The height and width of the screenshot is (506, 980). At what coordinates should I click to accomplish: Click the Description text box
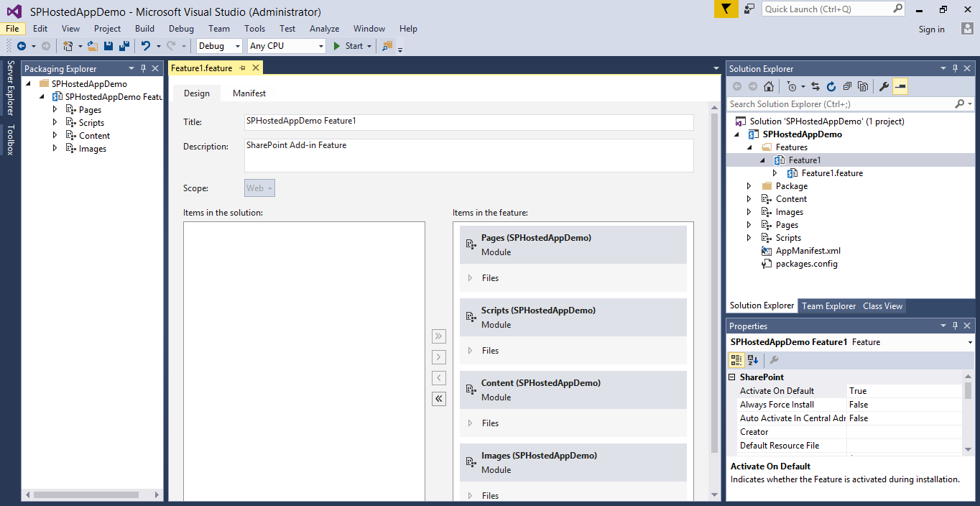[469, 156]
